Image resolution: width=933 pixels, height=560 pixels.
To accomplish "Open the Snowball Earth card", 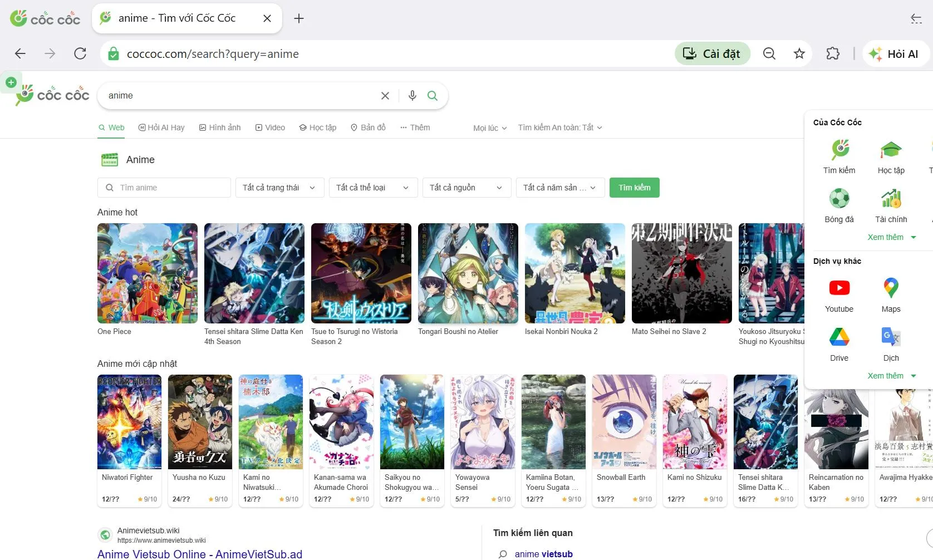I will [625, 440].
